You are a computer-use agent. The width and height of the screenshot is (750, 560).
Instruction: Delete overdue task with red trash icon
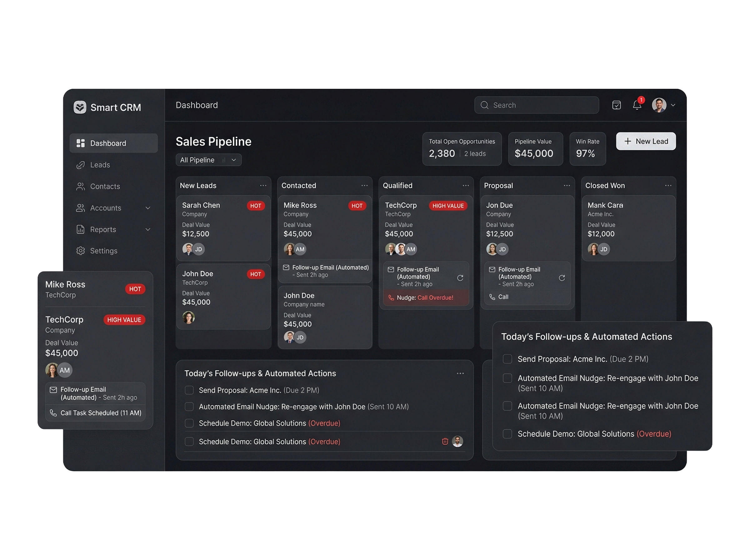click(445, 441)
